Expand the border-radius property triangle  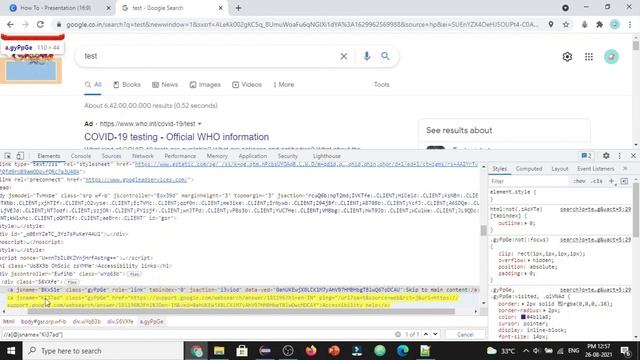(x=545, y=310)
